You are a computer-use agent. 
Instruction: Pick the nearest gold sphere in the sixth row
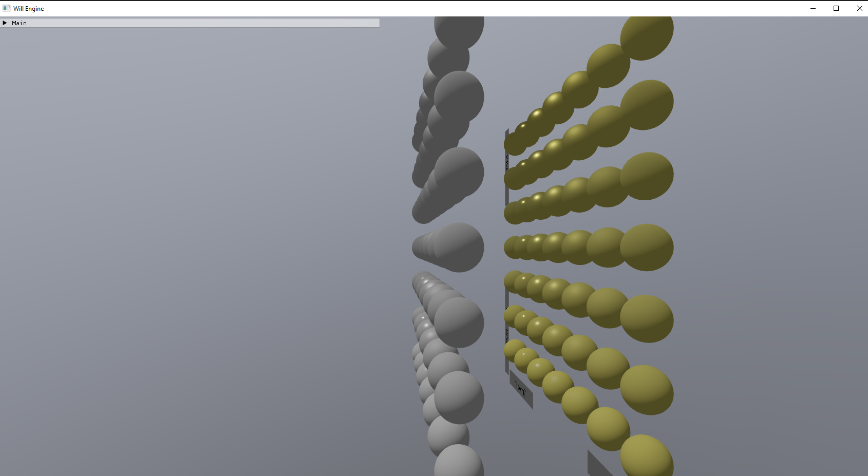tap(647, 389)
